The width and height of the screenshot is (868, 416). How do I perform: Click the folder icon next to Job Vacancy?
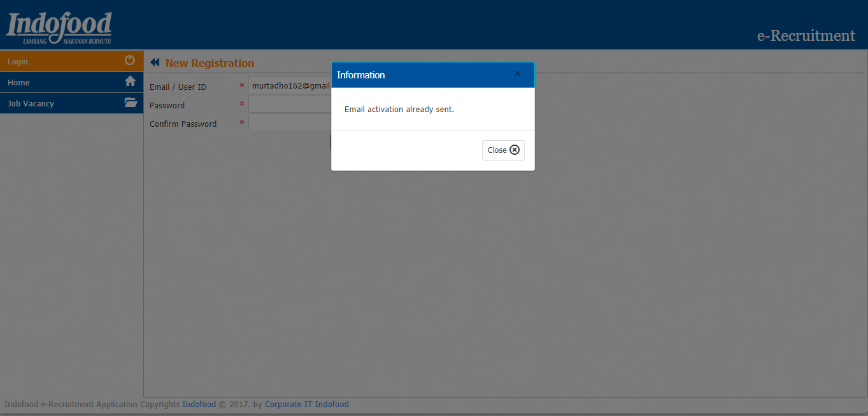tap(131, 103)
